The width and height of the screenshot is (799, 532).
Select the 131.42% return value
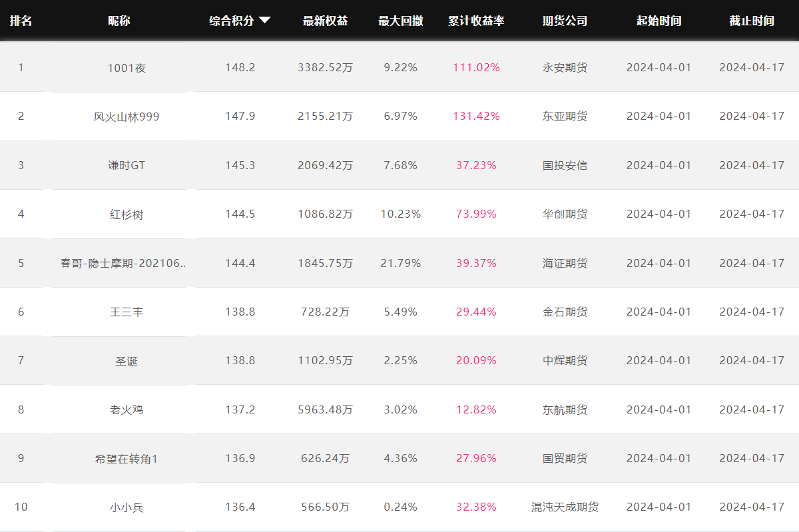[x=476, y=116]
